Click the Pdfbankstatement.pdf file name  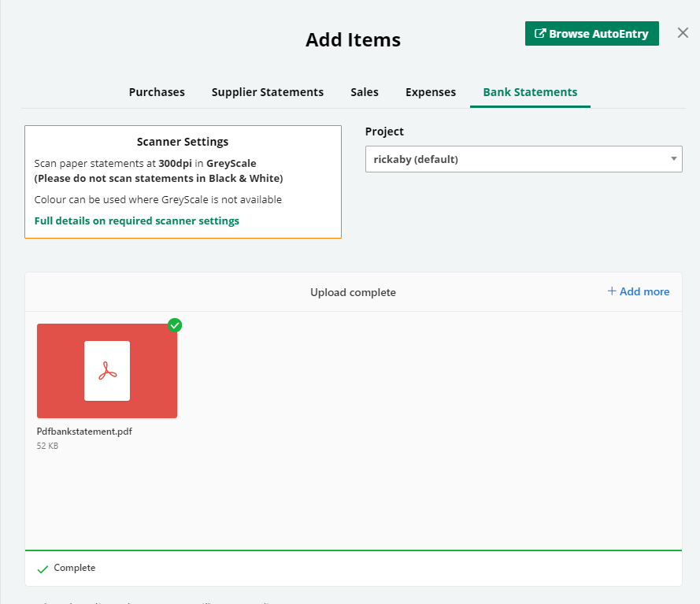(84, 432)
